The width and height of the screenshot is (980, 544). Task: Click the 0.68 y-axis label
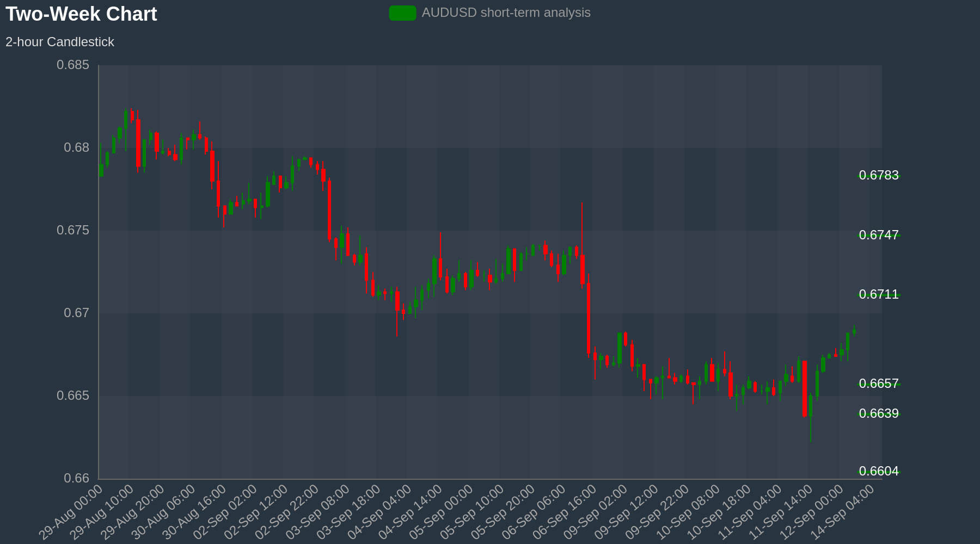tap(77, 148)
